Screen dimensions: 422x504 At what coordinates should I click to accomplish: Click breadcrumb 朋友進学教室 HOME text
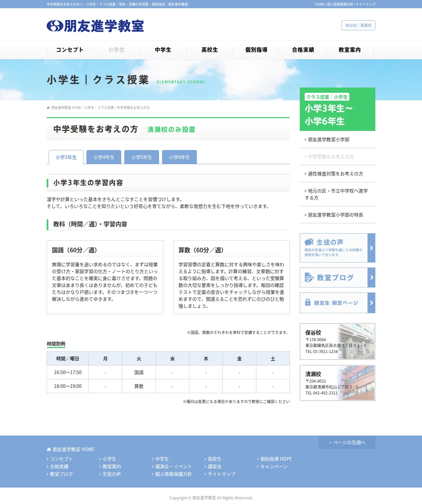(x=66, y=108)
